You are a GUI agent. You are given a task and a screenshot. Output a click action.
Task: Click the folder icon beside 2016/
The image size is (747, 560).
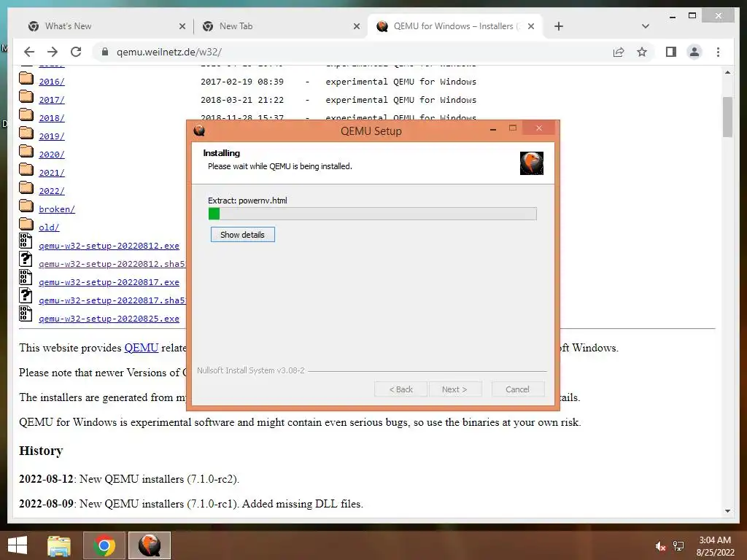click(26, 78)
